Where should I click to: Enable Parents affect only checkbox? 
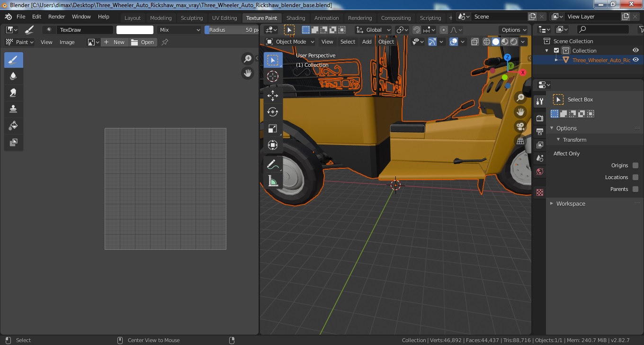[x=635, y=189]
